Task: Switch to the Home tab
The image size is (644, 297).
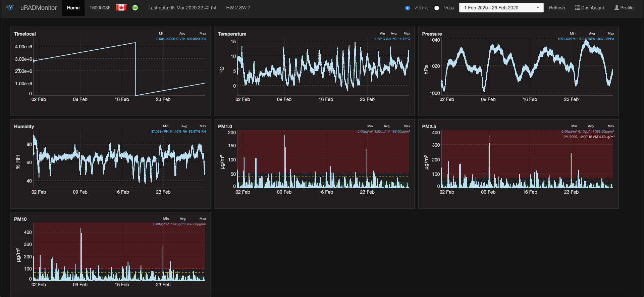Action: 73,8
